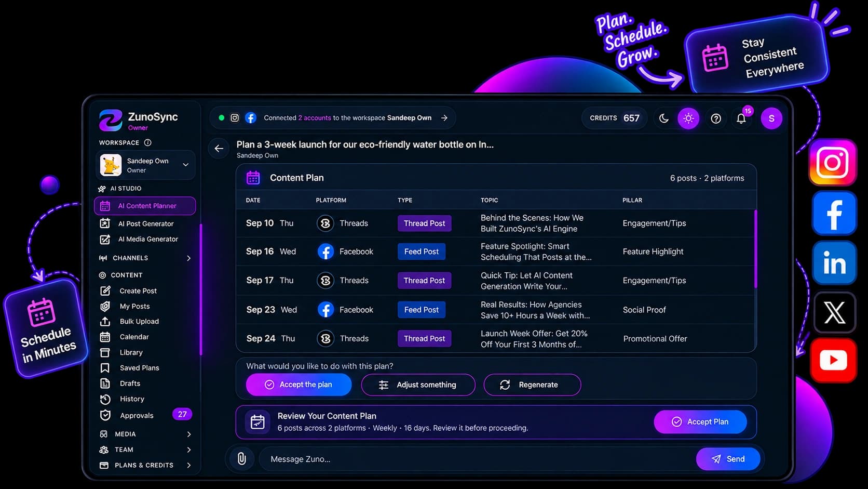Image resolution: width=868 pixels, height=489 pixels.
Task: Click the ZunoSync logo icon
Action: (111, 120)
